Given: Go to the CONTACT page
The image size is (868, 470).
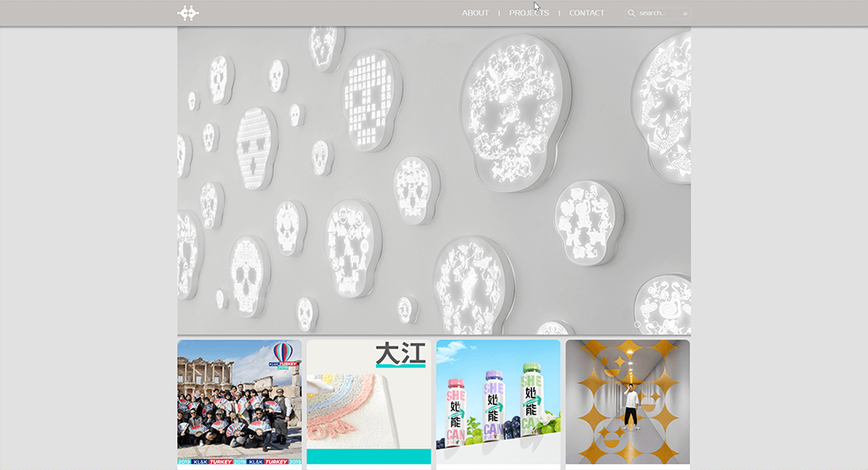Looking at the screenshot, I should pos(587,13).
